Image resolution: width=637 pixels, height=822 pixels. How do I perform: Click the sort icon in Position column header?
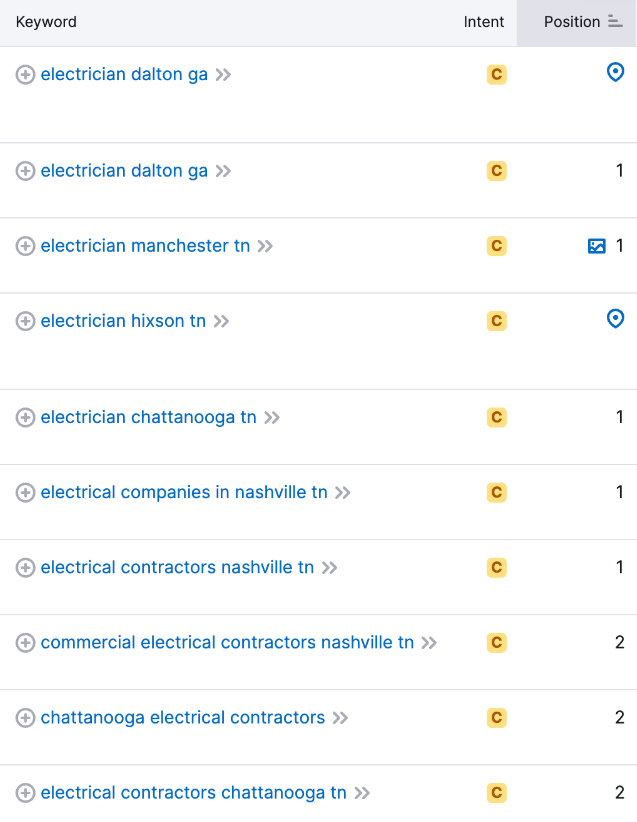pyautogui.click(x=615, y=21)
